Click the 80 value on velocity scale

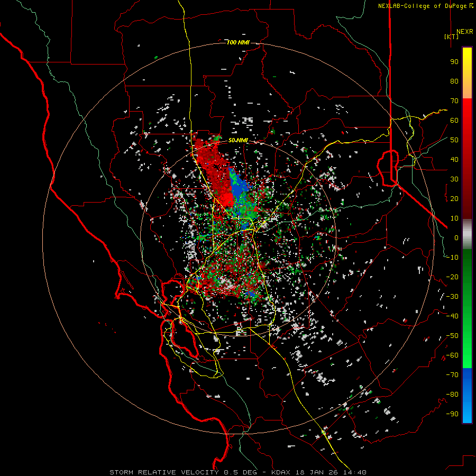(x=454, y=81)
